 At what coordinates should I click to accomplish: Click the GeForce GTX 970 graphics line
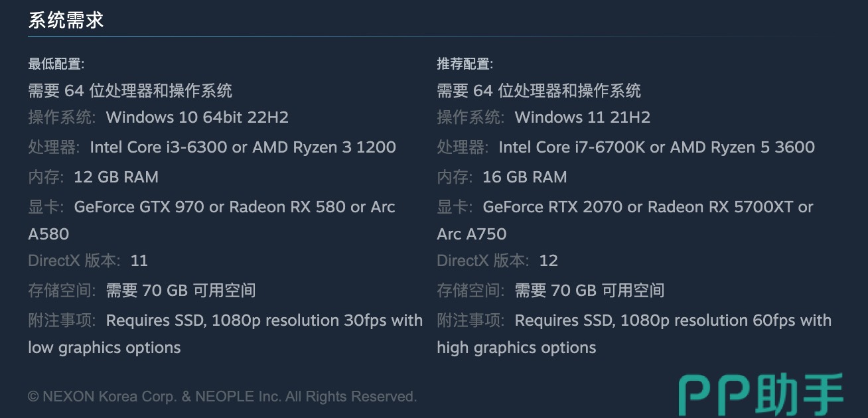234,207
